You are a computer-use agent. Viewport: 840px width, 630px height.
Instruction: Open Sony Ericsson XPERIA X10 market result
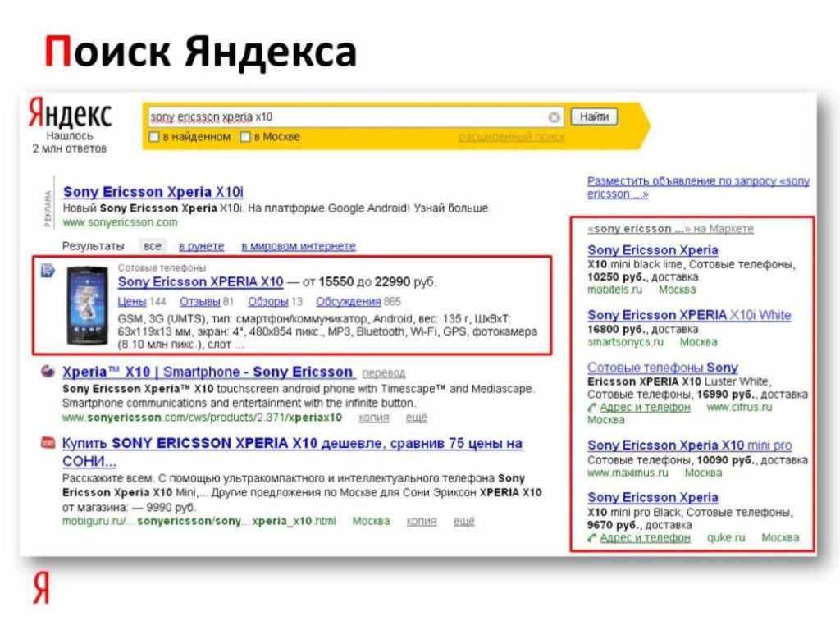click(x=200, y=282)
